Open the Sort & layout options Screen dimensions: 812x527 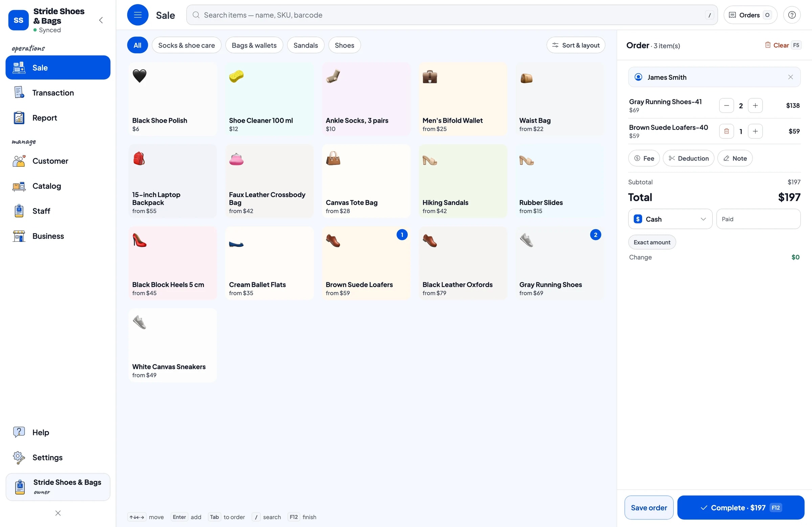[x=576, y=45]
